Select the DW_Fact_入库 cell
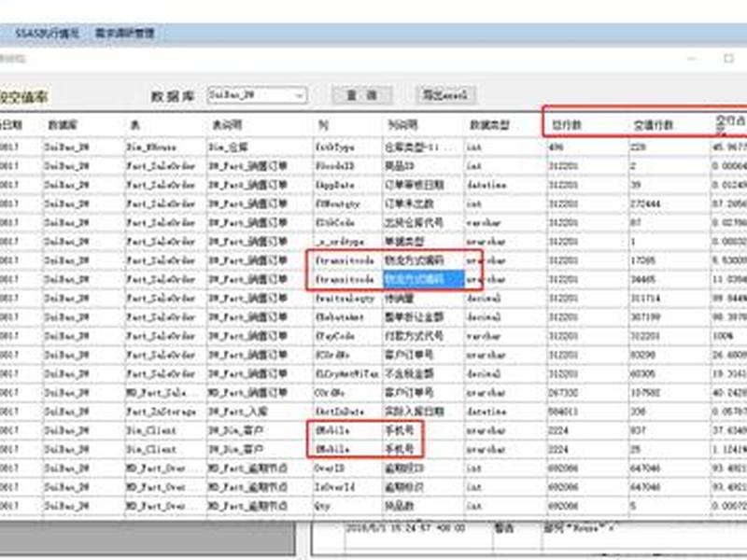747x560 pixels. click(260, 412)
